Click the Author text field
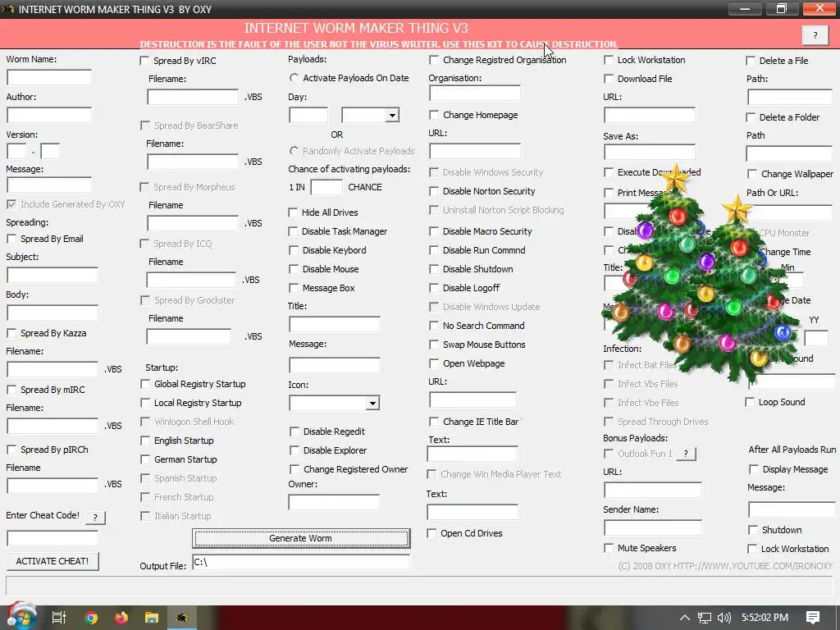Image resolution: width=840 pixels, height=630 pixels. click(x=49, y=115)
